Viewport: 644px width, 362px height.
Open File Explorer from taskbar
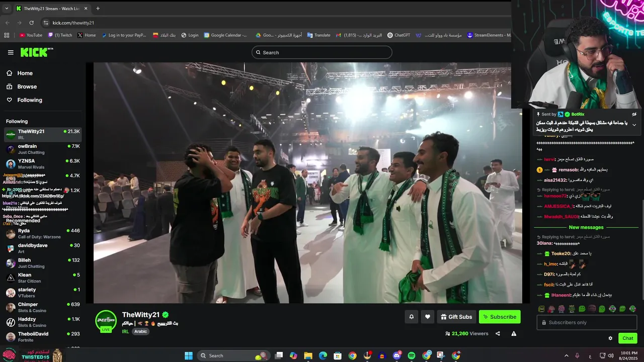coord(308,355)
